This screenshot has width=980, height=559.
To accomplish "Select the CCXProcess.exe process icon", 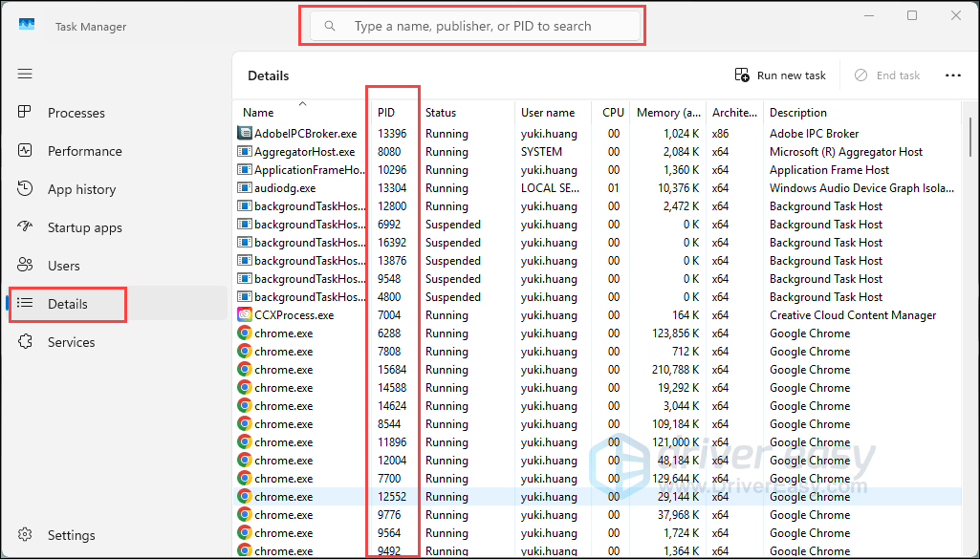I will click(245, 315).
